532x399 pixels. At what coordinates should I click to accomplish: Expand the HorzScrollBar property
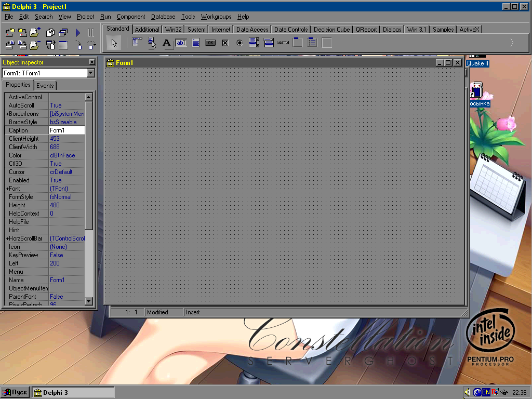tap(7, 238)
